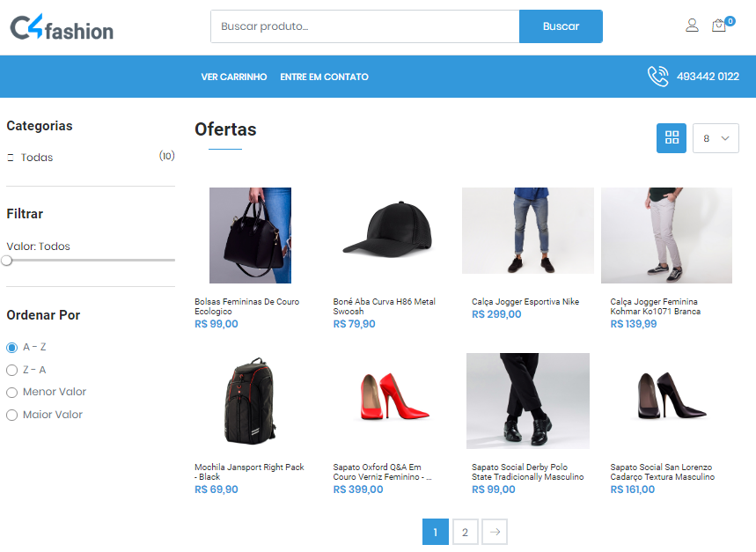This screenshot has width=756, height=552.
Task: Open Ver Carrinho menu item
Action: click(x=233, y=77)
